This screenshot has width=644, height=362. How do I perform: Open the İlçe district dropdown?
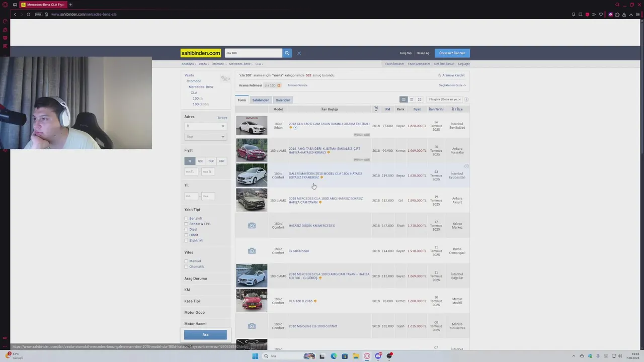[205, 137]
